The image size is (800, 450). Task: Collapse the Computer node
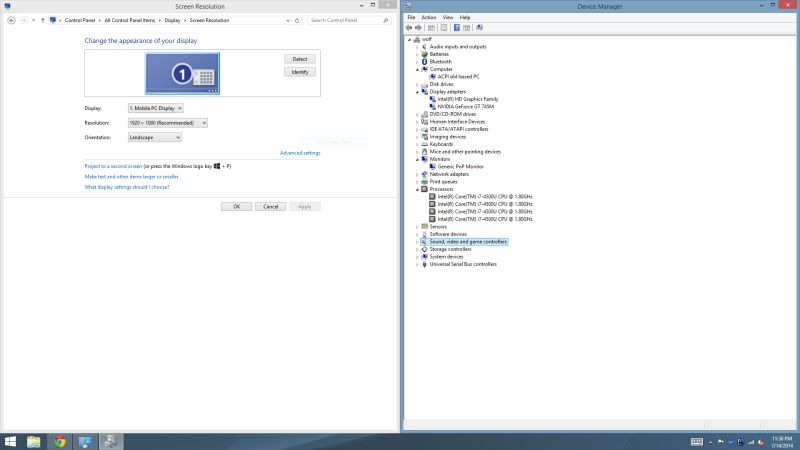coord(417,69)
